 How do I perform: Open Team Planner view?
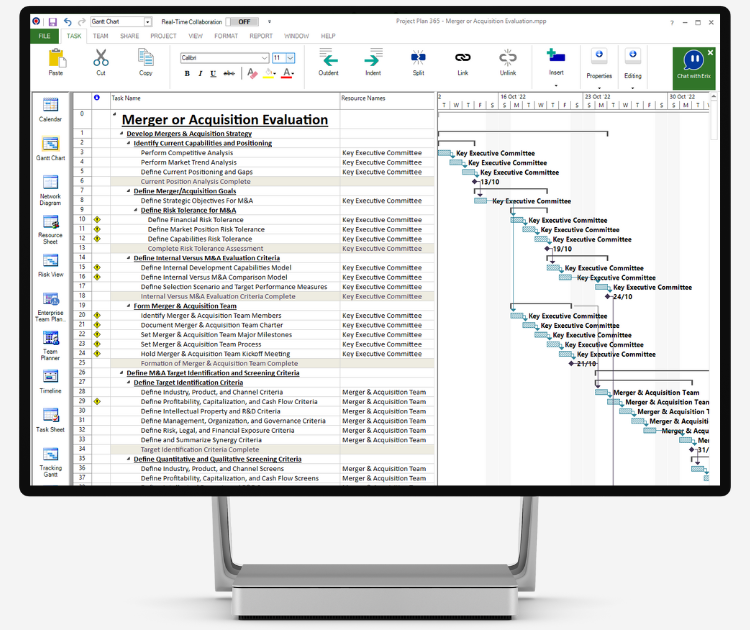(x=50, y=345)
